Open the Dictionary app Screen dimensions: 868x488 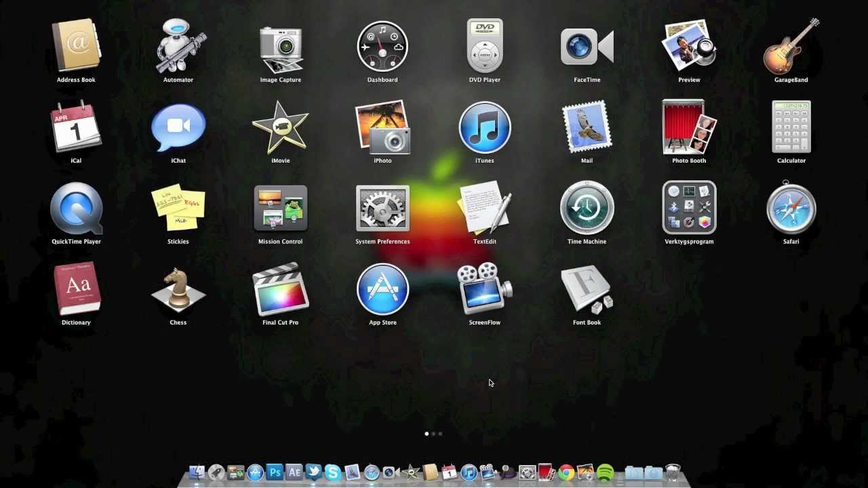[x=76, y=289]
